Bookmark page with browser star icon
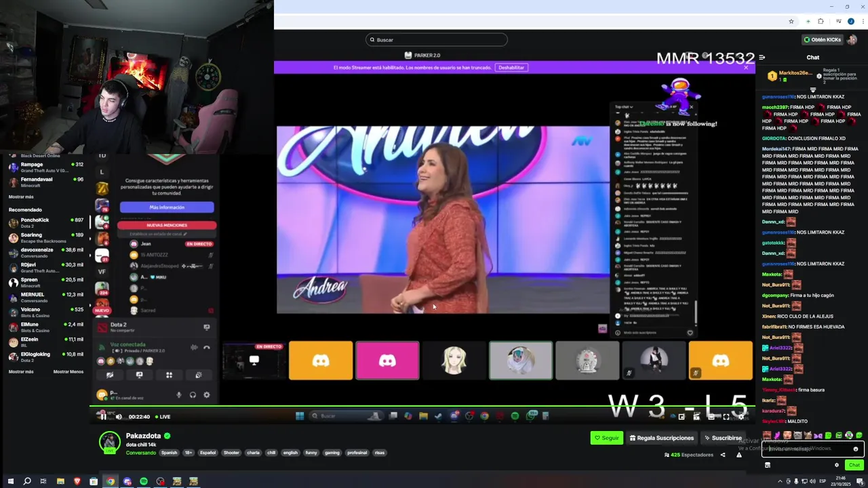 [x=791, y=22]
